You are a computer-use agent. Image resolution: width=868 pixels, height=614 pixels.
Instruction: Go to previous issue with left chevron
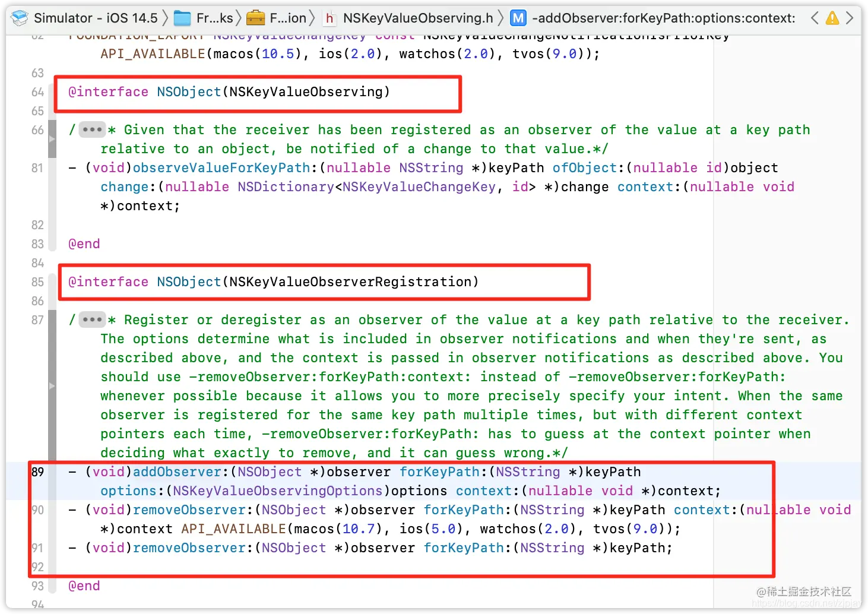click(x=815, y=18)
